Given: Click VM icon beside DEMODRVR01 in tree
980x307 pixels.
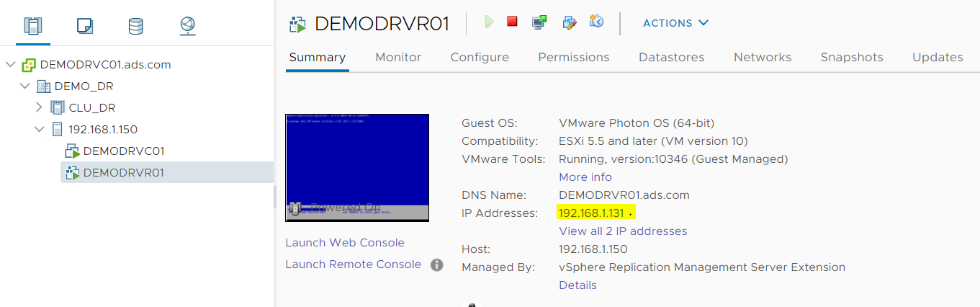Looking at the screenshot, I should click(72, 173).
